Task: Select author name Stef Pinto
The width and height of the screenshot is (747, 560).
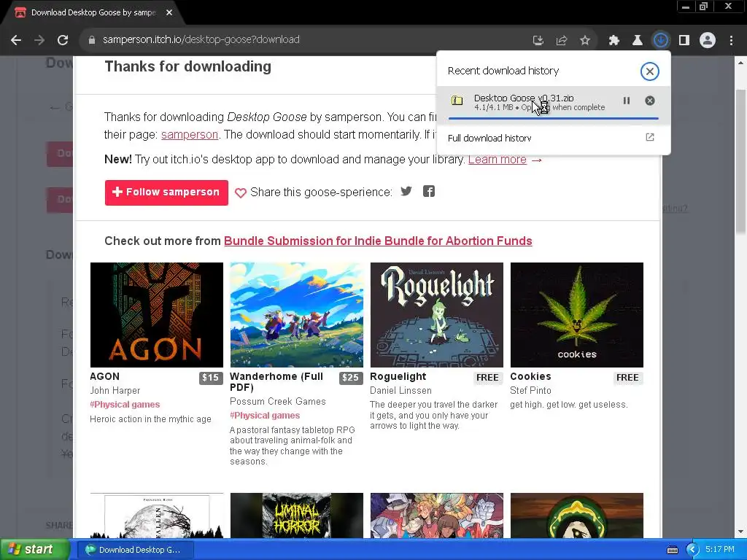Action: 531,391
